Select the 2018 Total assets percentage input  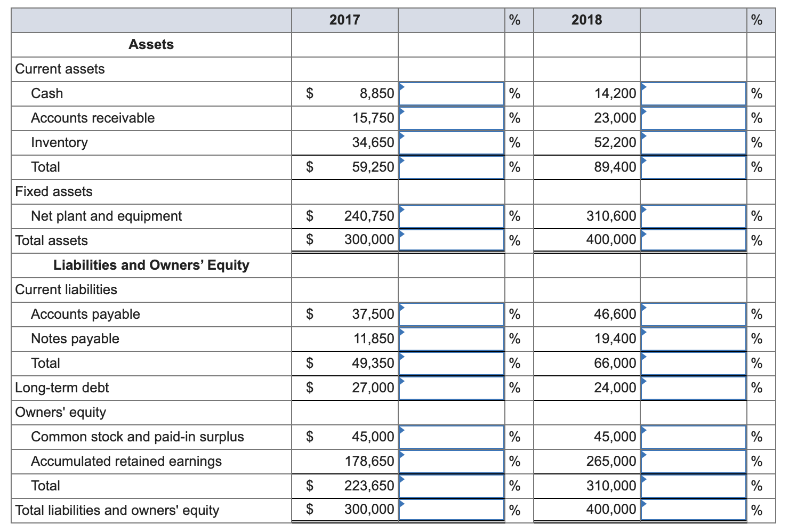click(694, 240)
